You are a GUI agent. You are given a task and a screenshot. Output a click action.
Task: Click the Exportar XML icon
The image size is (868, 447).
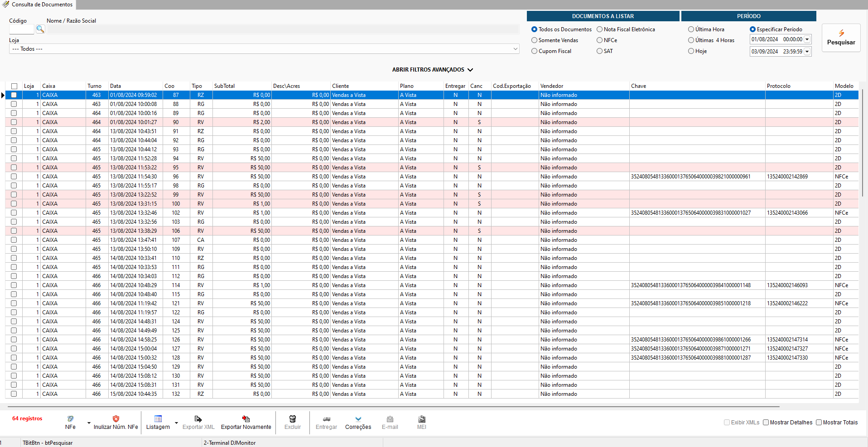(198, 419)
